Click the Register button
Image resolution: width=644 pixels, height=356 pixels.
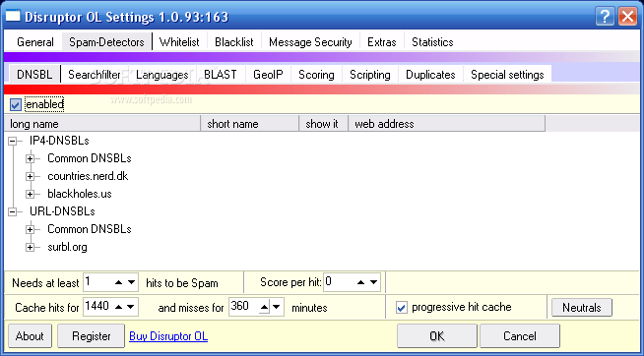[92, 336]
